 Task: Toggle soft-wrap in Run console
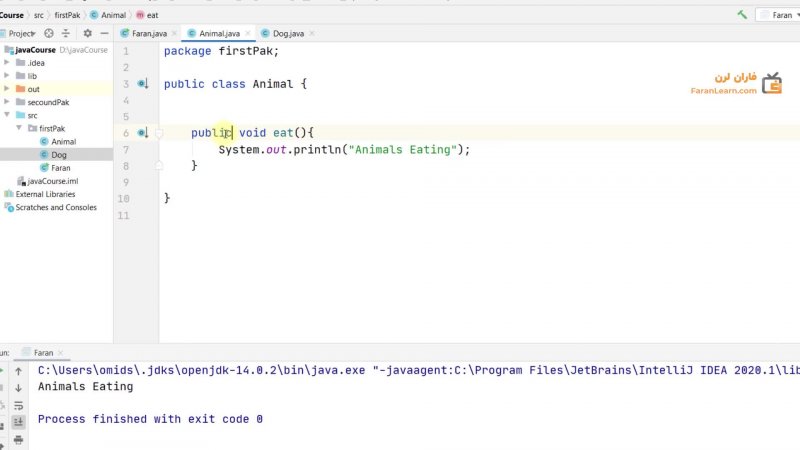coord(18,405)
